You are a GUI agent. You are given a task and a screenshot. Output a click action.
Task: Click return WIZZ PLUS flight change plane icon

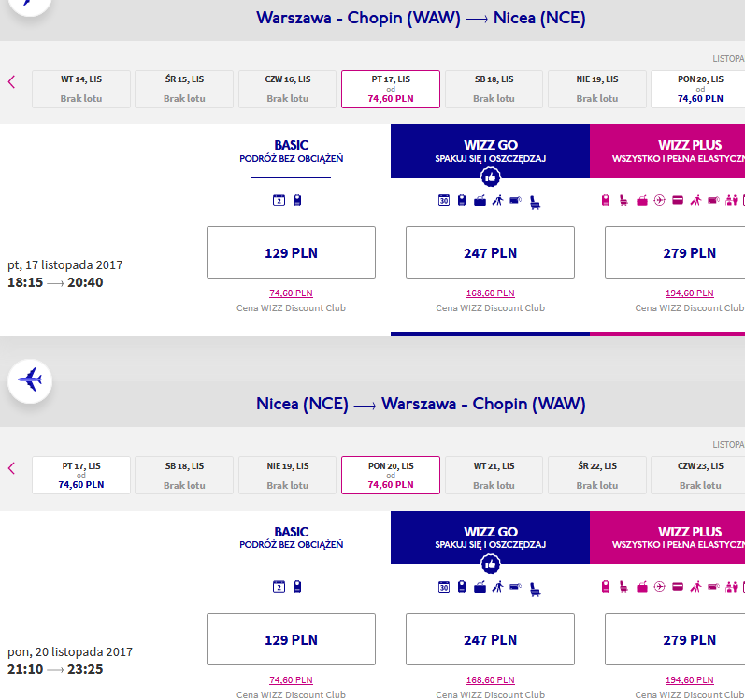pyautogui.click(x=660, y=587)
